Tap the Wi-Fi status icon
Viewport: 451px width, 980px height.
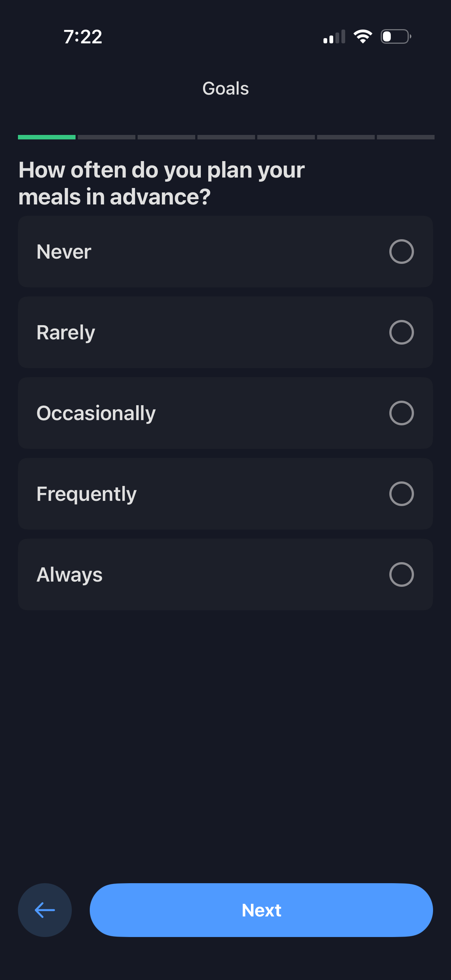pos(363,37)
